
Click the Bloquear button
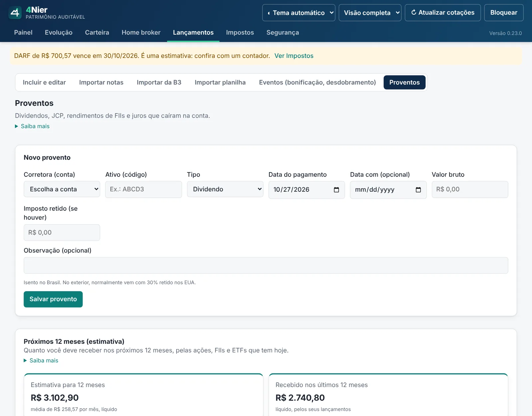point(504,13)
